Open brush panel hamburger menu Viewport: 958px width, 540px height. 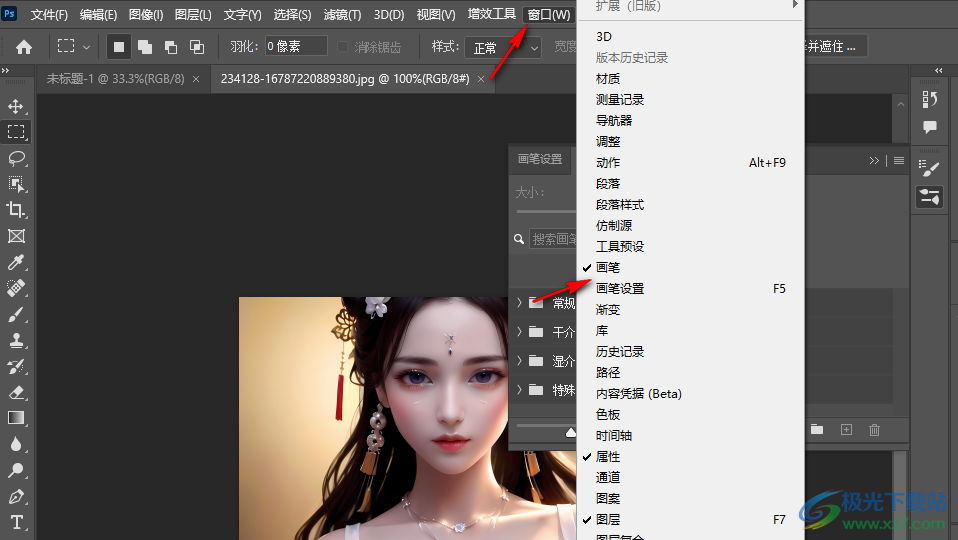click(899, 161)
